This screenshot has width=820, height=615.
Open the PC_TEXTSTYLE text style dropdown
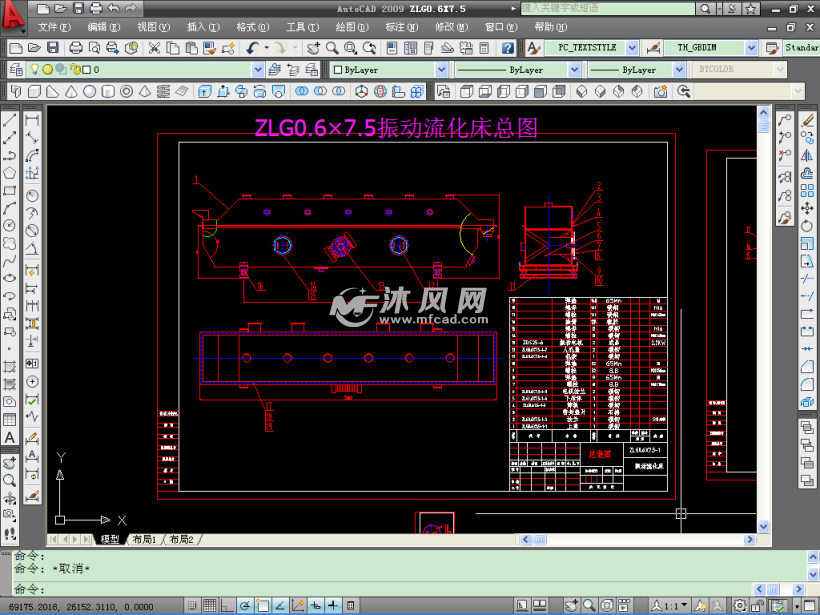point(632,48)
